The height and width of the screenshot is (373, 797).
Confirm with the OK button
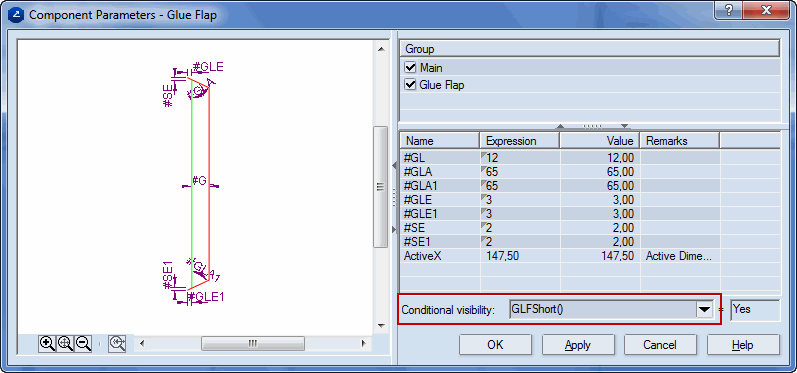pos(495,345)
